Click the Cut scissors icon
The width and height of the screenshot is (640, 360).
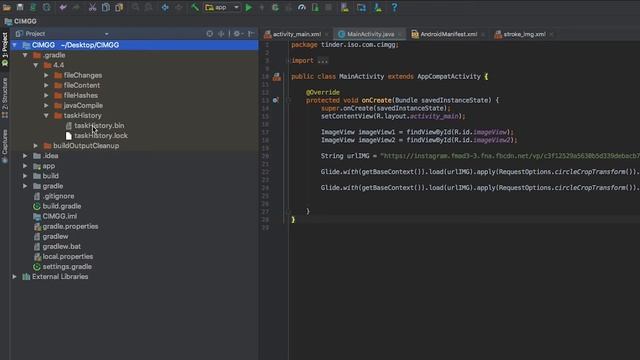click(93, 7)
